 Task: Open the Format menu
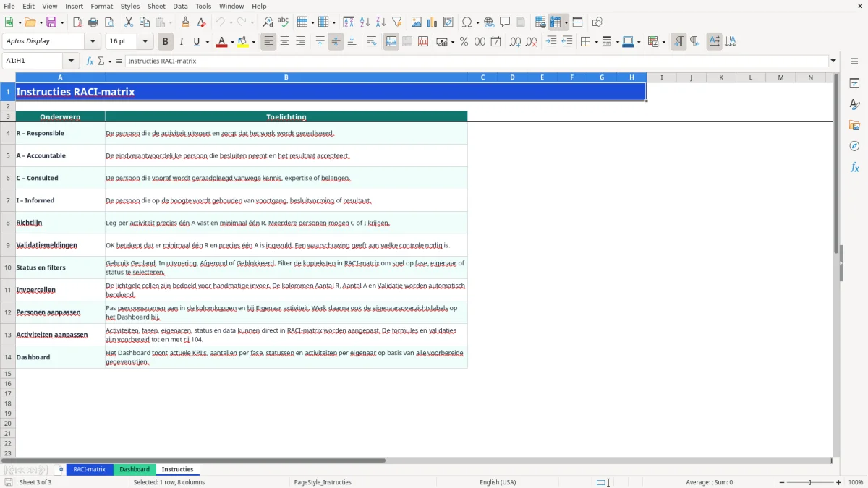tap(101, 6)
